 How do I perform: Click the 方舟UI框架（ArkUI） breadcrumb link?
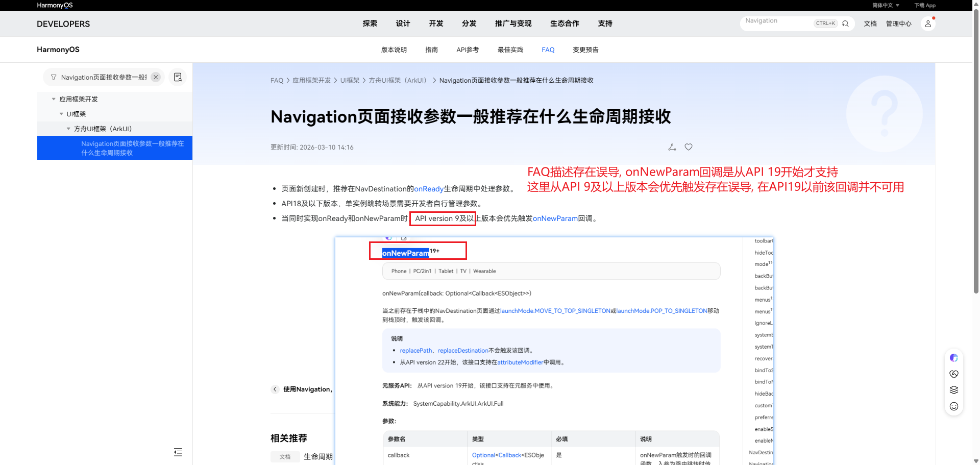[398, 81]
